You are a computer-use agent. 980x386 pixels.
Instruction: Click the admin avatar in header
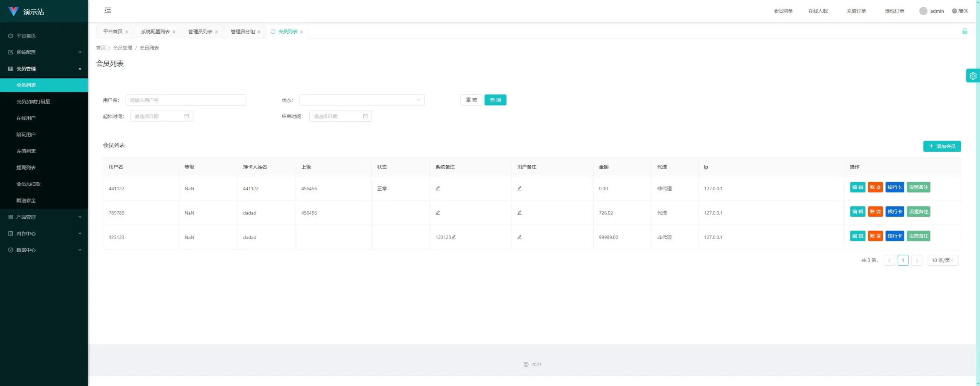[923, 11]
